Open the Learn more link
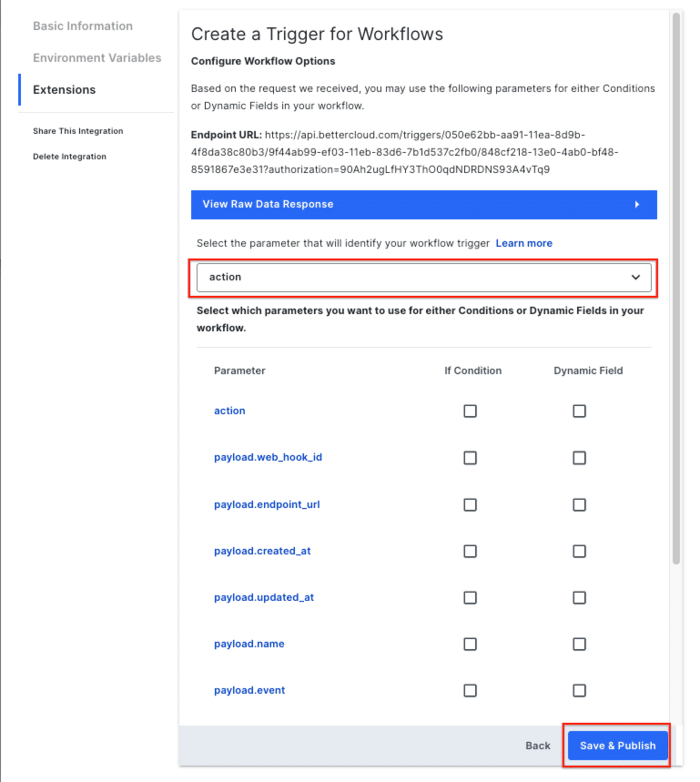 tap(524, 243)
